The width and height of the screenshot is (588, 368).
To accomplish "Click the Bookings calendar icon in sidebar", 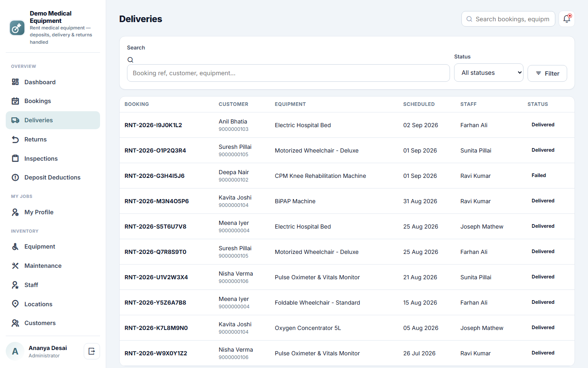I will point(15,101).
